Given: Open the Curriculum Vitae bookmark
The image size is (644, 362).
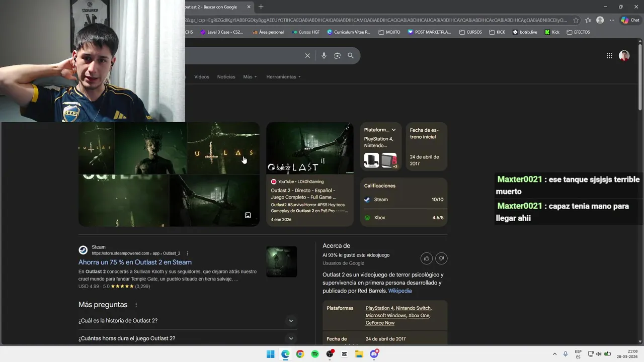Looking at the screenshot, I should pyautogui.click(x=349, y=32).
